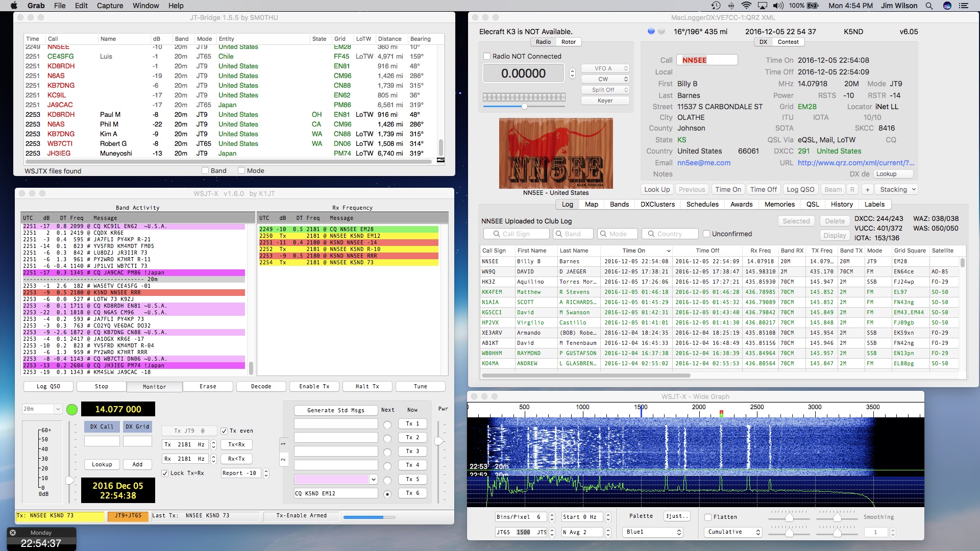Open Time Machine menu bar icon
Screen dimensions: 980x551
coord(716,6)
